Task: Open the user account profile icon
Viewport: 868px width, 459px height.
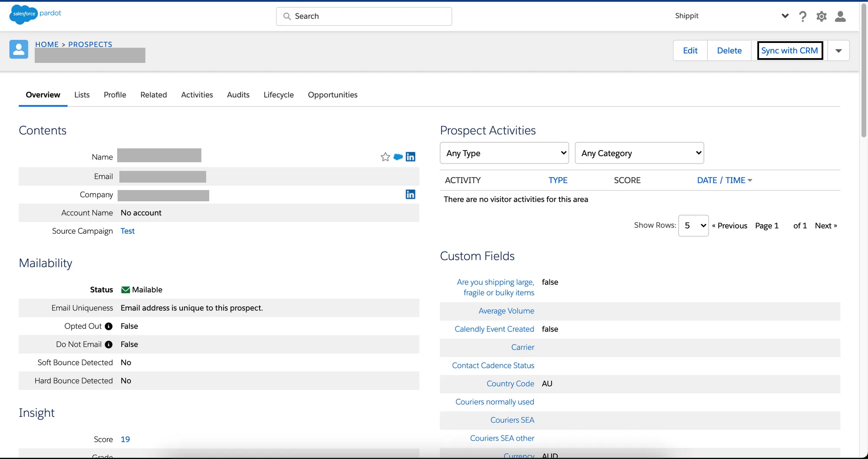Action: click(840, 16)
